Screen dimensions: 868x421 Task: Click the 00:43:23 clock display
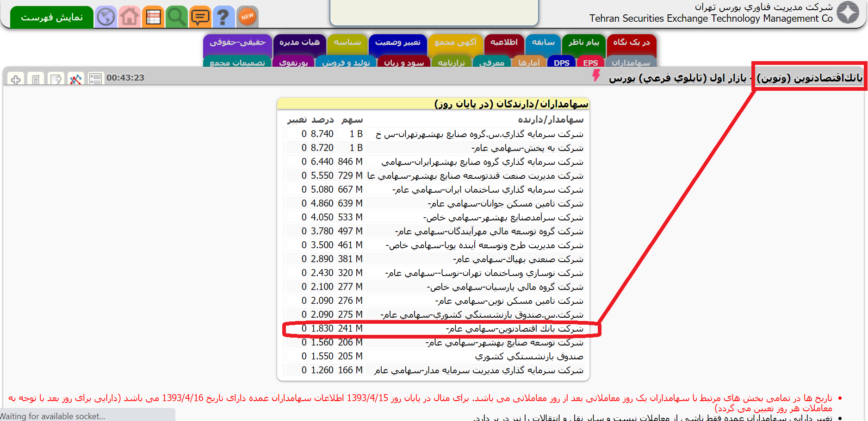pyautogui.click(x=125, y=78)
